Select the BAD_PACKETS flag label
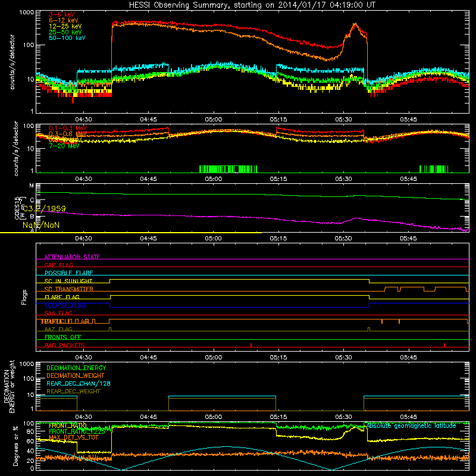Screen dimensions: 476x476 click(65, 345)
